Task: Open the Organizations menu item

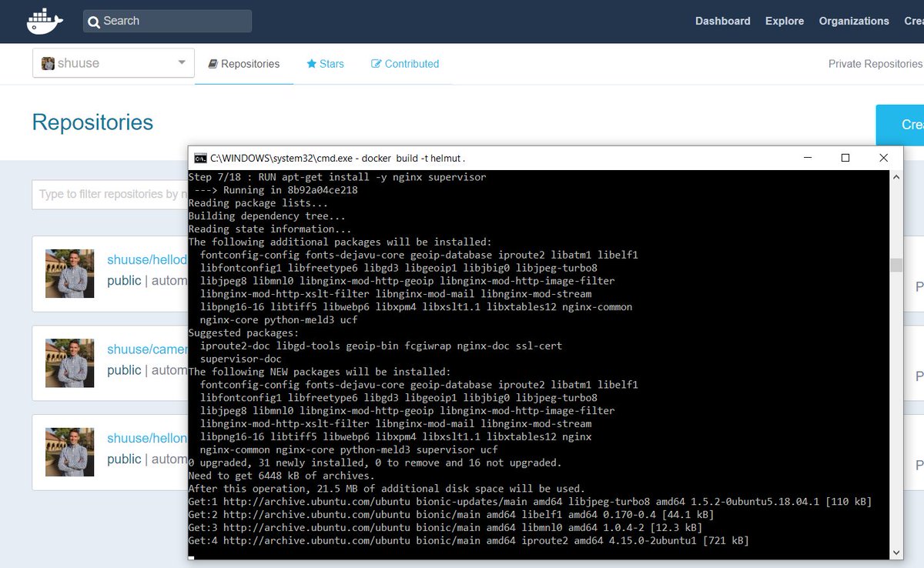Action: point(854,21)
